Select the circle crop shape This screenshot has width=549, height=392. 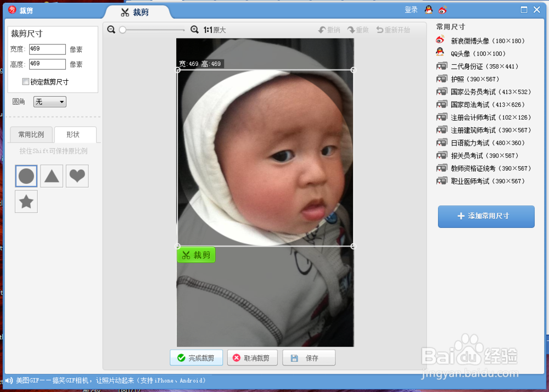(26, 176)
